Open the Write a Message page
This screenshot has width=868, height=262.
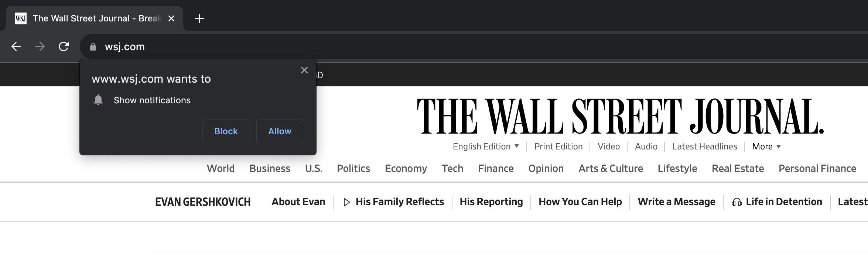point(676,202)
